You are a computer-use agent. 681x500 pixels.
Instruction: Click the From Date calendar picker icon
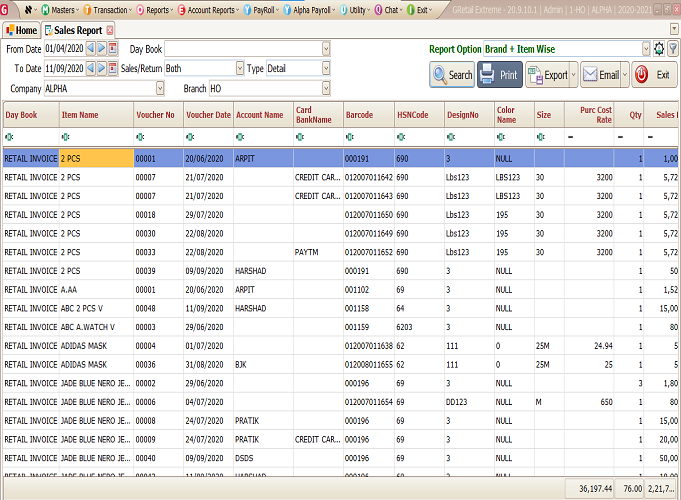point(113,49)
